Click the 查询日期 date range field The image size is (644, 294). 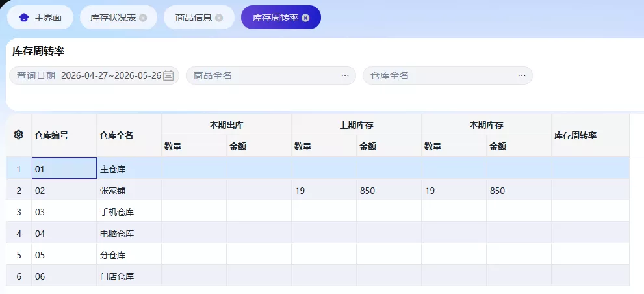pos(94,75)
